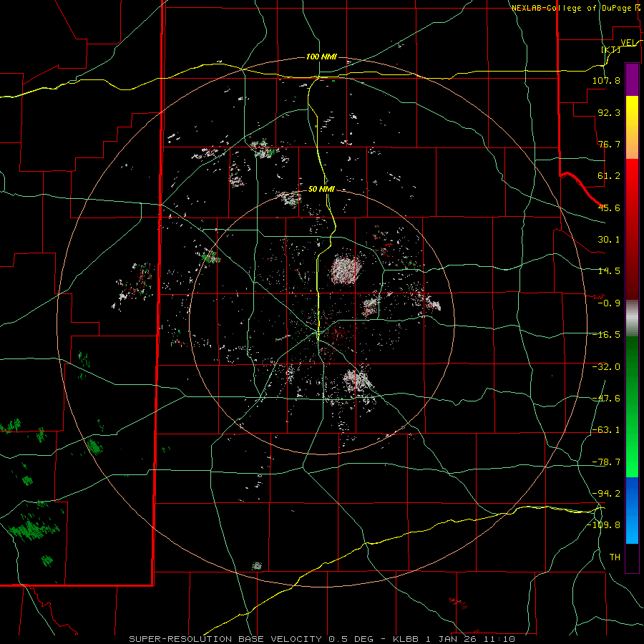
Task: Click the 50 NMI range ring label
Action: (321, 189)
